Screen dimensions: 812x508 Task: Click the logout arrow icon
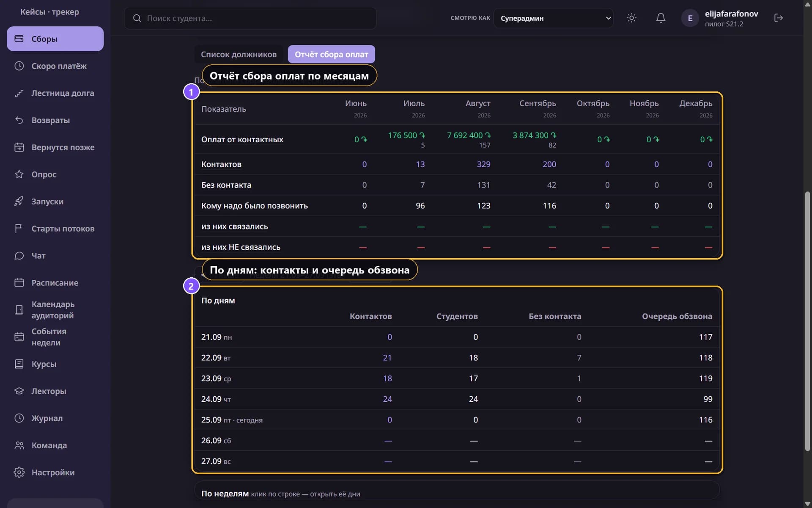779,18
